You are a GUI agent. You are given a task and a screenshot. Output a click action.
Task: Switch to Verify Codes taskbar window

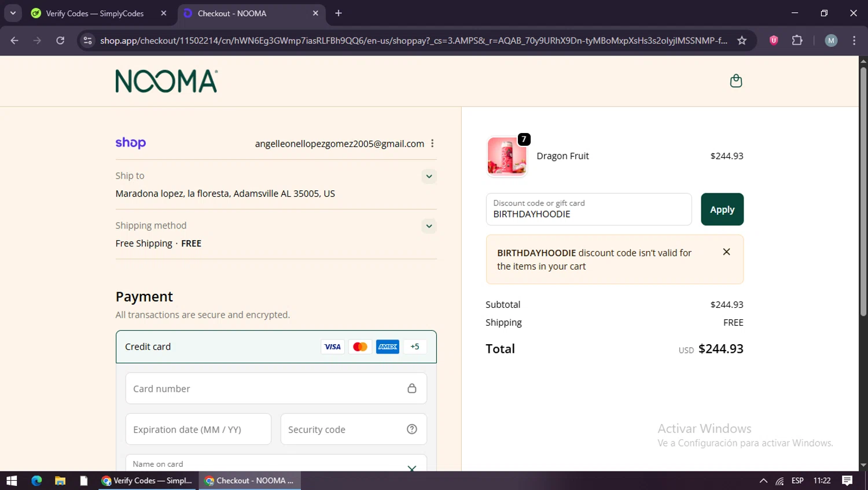[148, 481]
